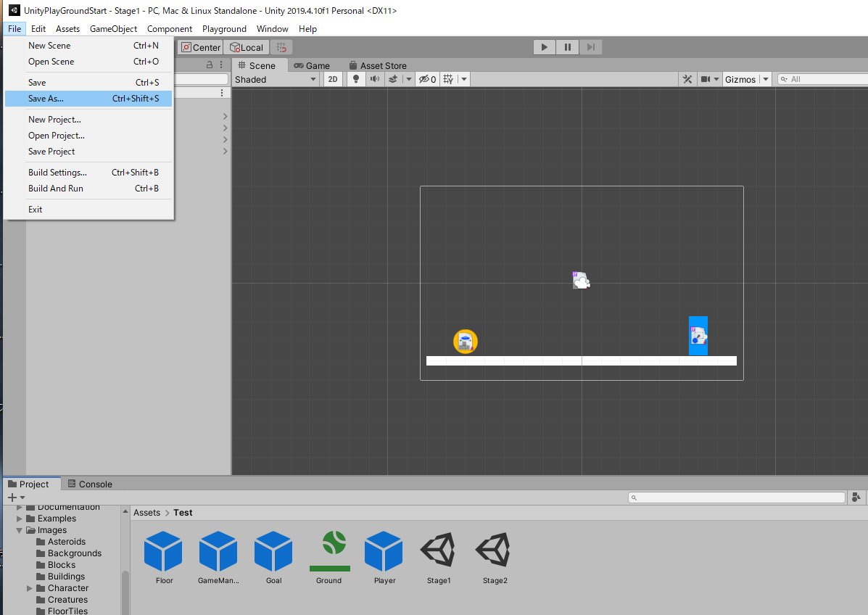The height and width of the screenshot is (615, 868).
Task: Click the grid snapping icon beside Local
Action: pos(281,47)
